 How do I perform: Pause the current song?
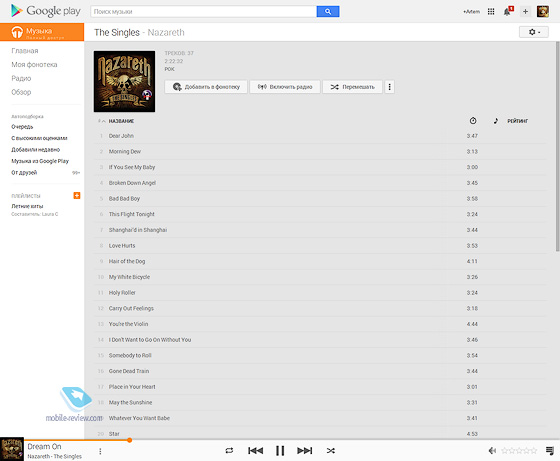[280, 451]
